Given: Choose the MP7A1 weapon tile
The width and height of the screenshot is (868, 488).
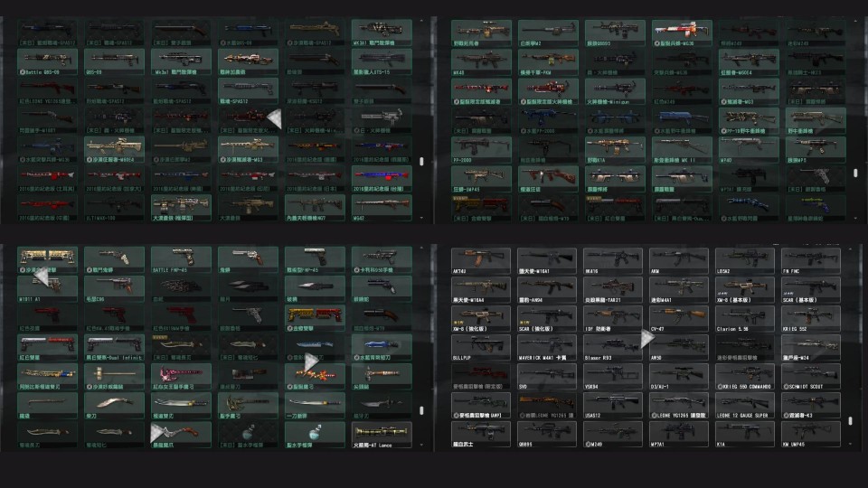Looking at the screenshot, I should click(x=679, y=434).
